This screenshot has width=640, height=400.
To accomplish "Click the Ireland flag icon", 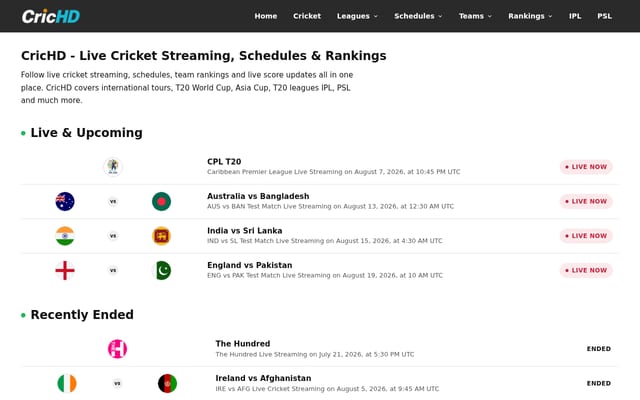I will coord(67,383).
